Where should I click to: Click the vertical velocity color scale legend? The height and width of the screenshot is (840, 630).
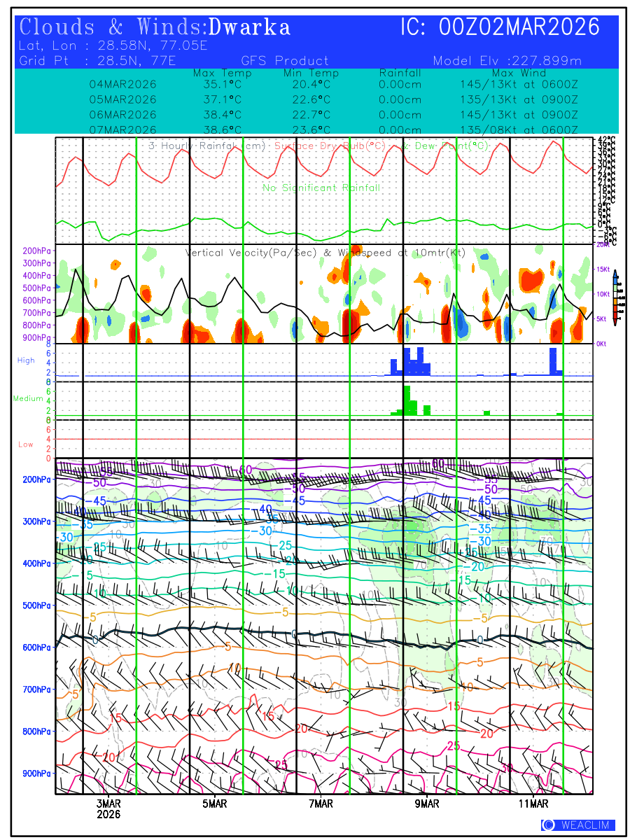pos(615,297)
